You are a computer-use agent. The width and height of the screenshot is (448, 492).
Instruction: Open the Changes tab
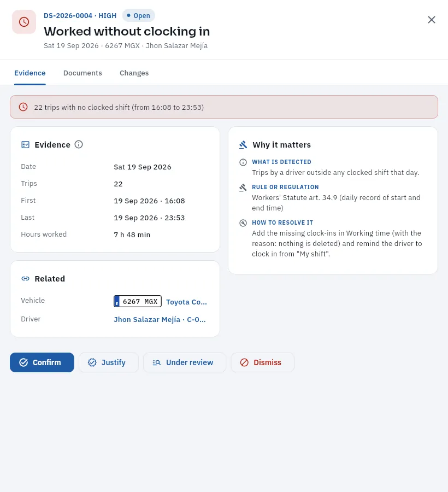[134, 73]
